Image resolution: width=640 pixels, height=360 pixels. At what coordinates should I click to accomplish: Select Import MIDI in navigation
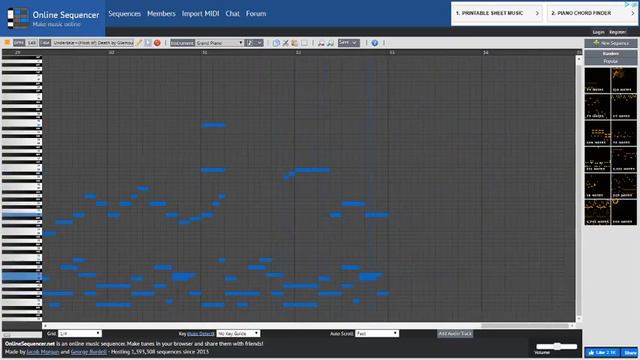(x=200, y=13)
